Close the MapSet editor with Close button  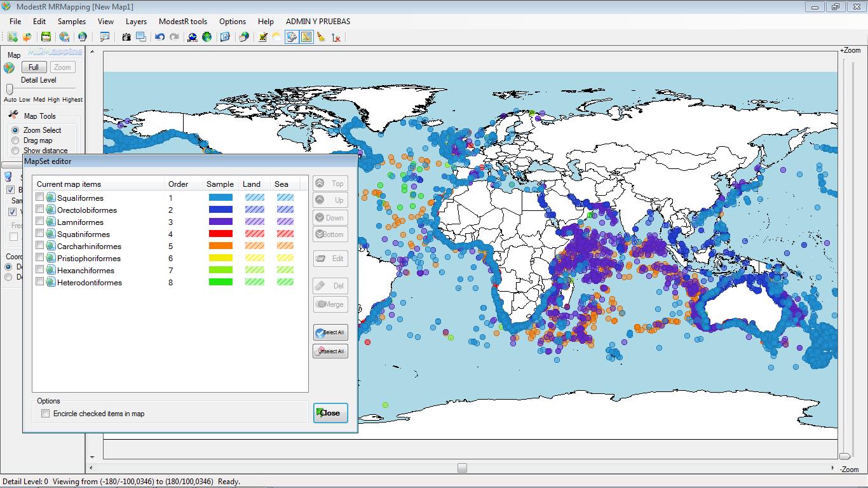[330, 413]
